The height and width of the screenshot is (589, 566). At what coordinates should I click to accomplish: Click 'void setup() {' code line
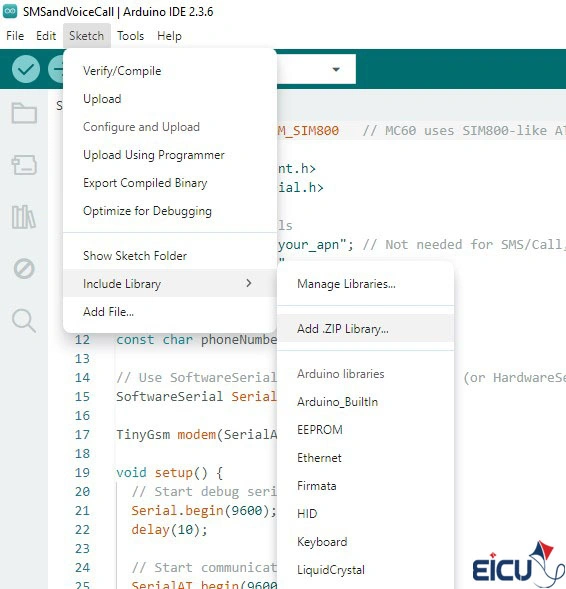pyautogui.click(x=169, y=473)
